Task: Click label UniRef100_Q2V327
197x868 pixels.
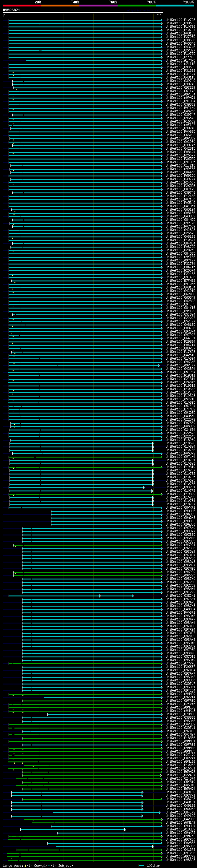Action: pyautogui.click(x=180, y=50)
